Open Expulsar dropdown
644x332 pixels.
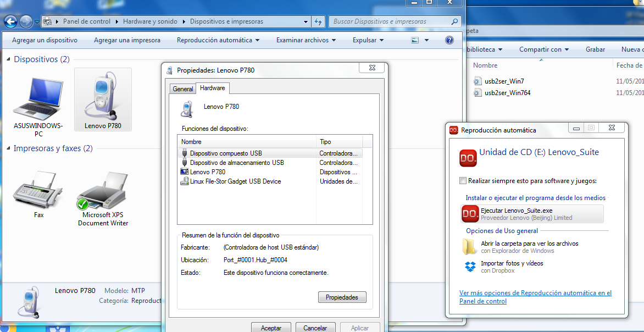coord(368,40)
